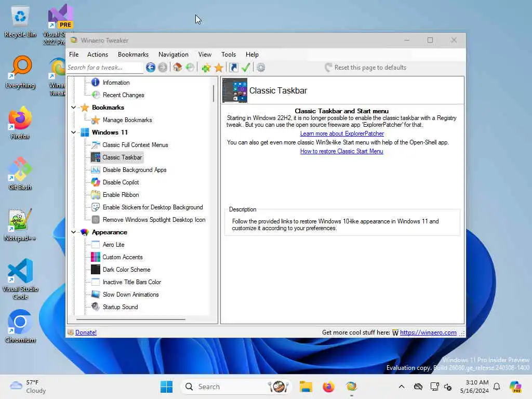Click the Classic Taskbar page header thumbnail
Screen dimensions: 532x399
pos(235,90)
